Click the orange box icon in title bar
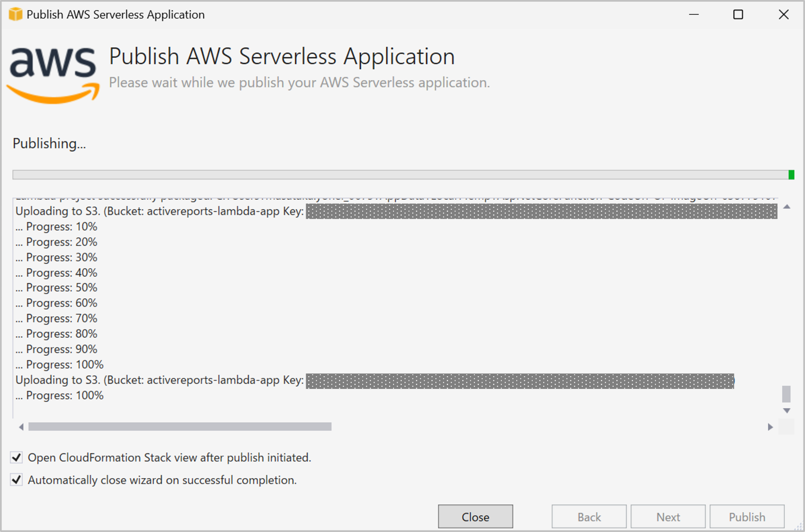Screen dimensions: 805x532 pyautogui.click(x=15, y=15)
